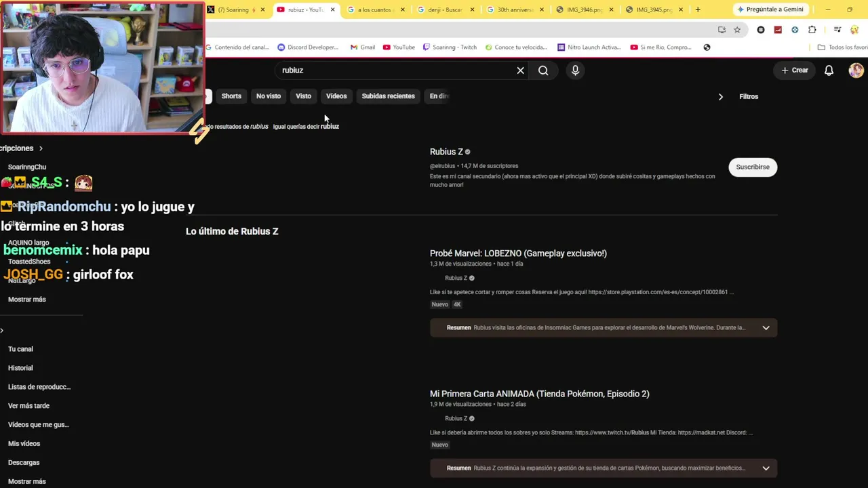Start voice search with the microphone icon

[575, 70]
